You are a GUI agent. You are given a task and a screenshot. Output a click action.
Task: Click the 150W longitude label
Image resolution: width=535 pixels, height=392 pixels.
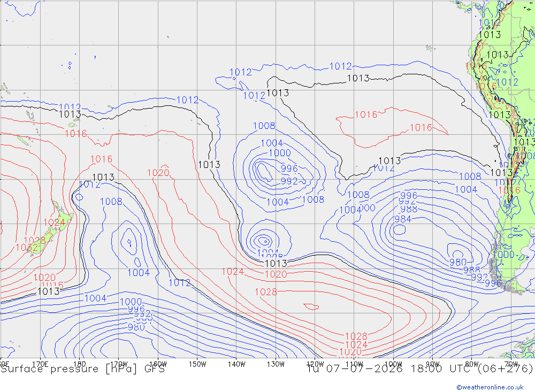coord(197,364)
